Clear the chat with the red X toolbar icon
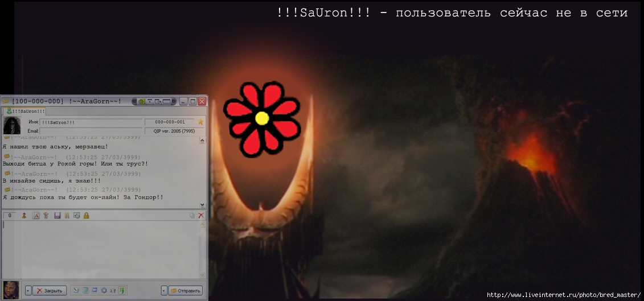 pos(201,216)
